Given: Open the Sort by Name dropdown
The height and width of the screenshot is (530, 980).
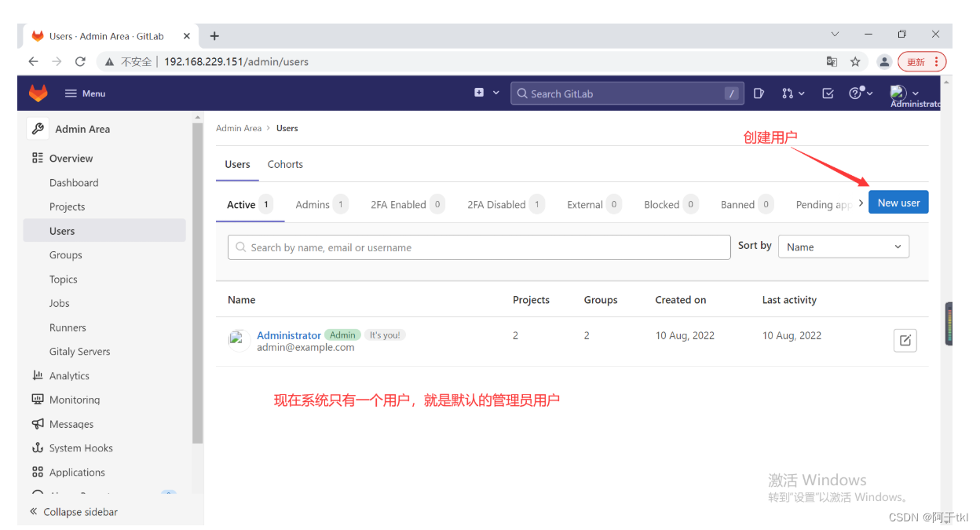Looking at the screenshot, I should pos(843,246).
